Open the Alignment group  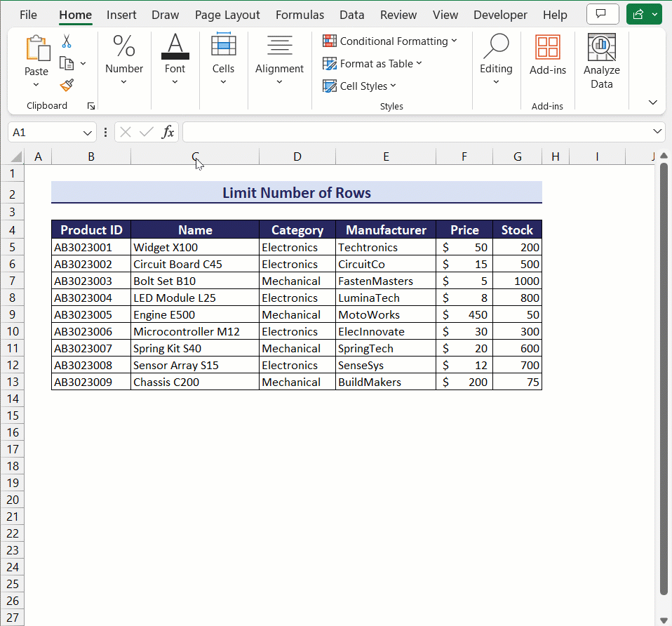pyautogui.click(x=279, y=60)
